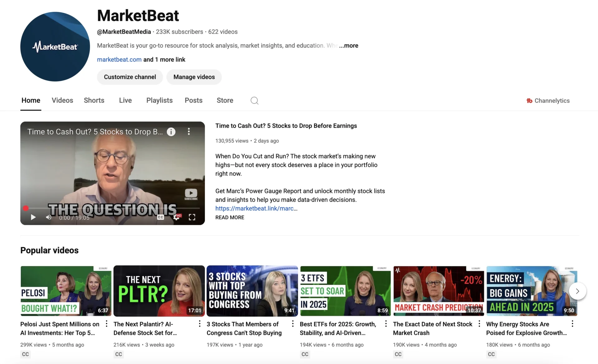Screen dimensions: 598x364
Task: Open Channelytics extension link
Action: pos(548,101)
